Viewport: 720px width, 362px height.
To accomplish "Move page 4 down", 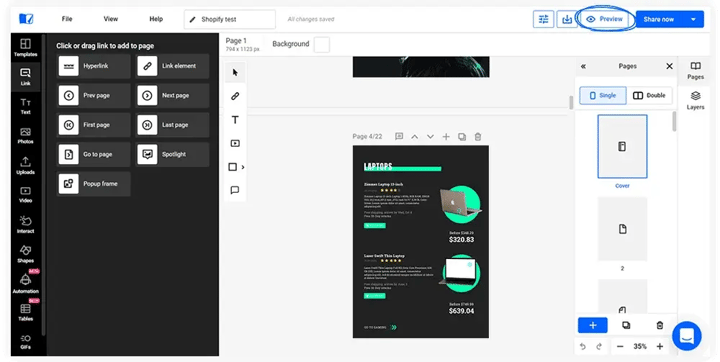I will coord(430,136).
